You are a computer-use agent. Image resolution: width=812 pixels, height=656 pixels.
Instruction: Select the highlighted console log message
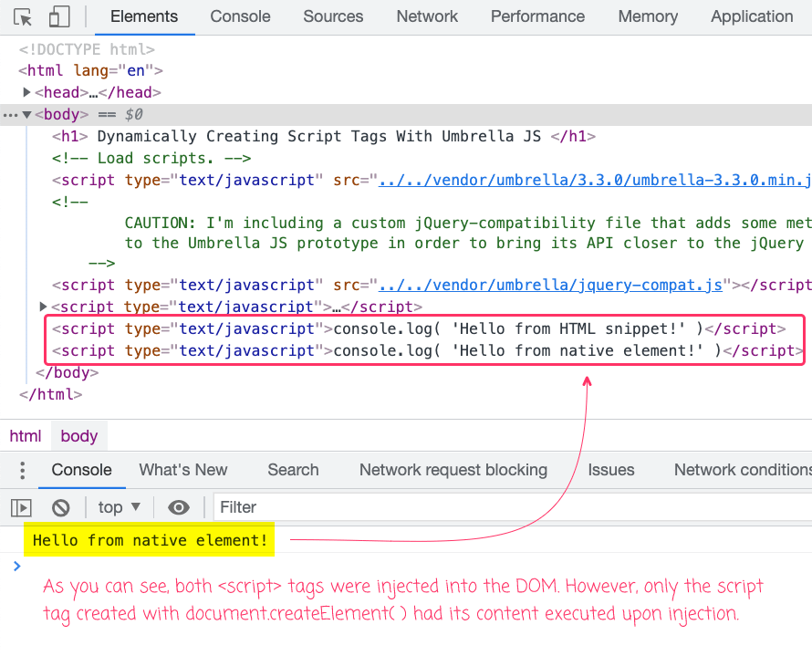click(149, 540)
